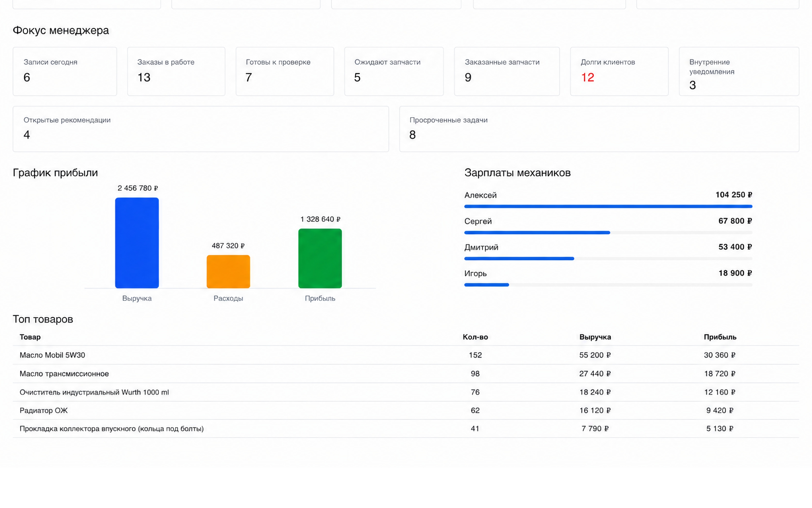Click Игорь salary 18 900 ₽
The width and height of the screenshot is (812, 508).
point(735,273)
